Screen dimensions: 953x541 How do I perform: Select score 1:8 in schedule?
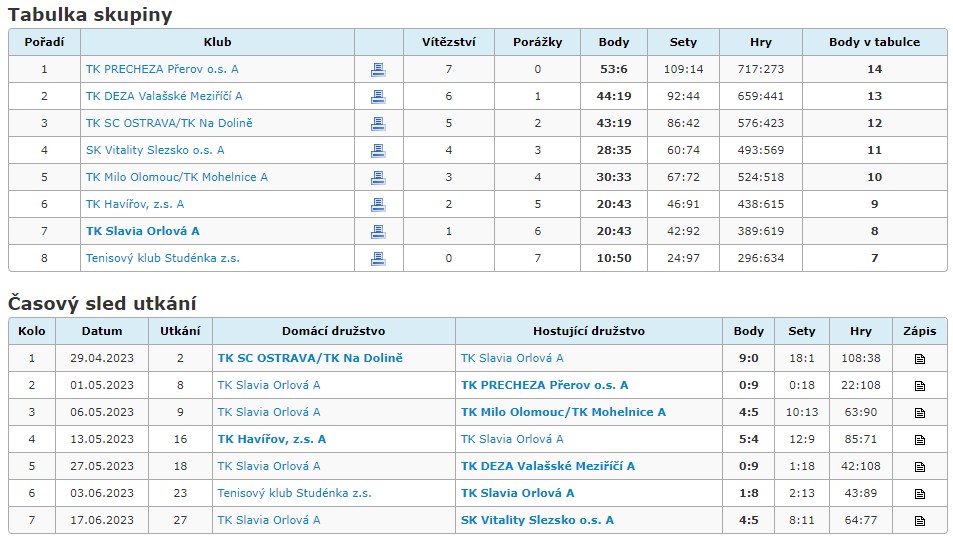[x=749, y=493]
